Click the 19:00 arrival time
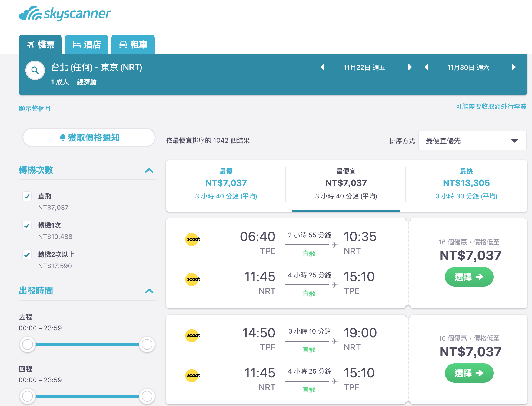 click(x=360, y=333)
